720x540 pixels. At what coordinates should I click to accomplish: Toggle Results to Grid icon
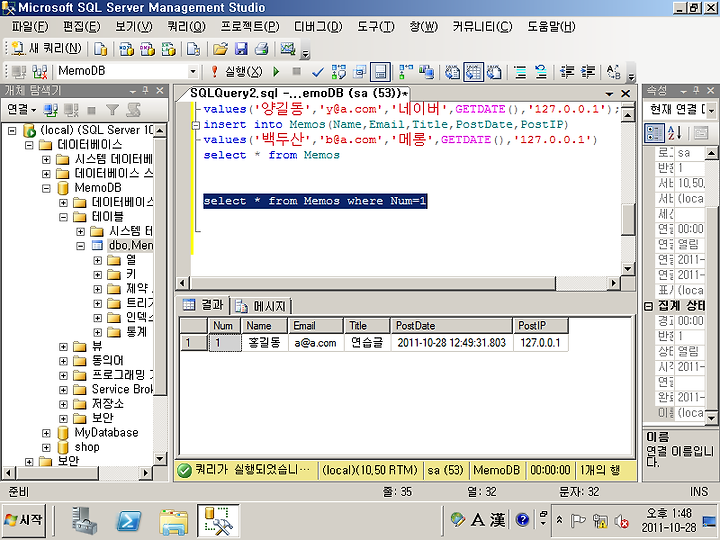pos(473,72)
